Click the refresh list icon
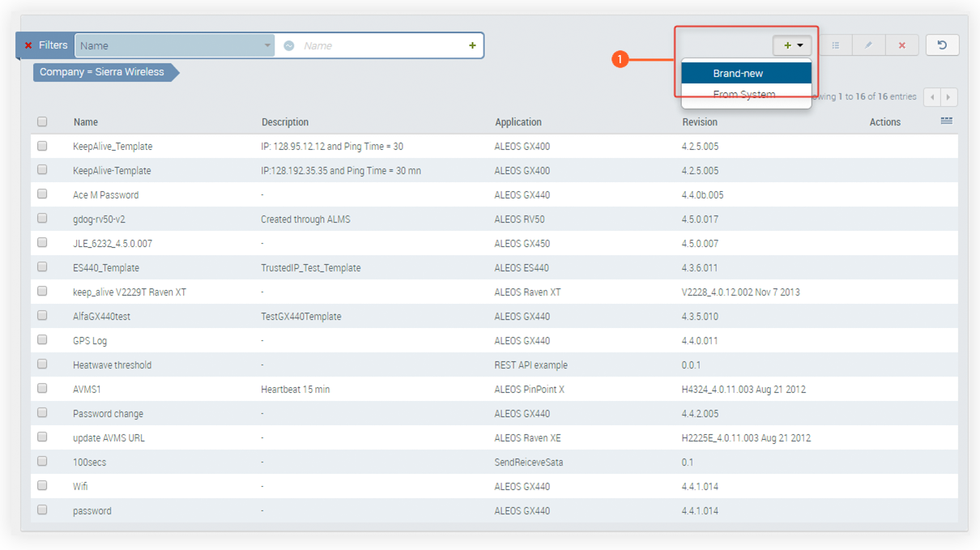Viewport: 980px width, 550px height. click(x=942, y=45)
